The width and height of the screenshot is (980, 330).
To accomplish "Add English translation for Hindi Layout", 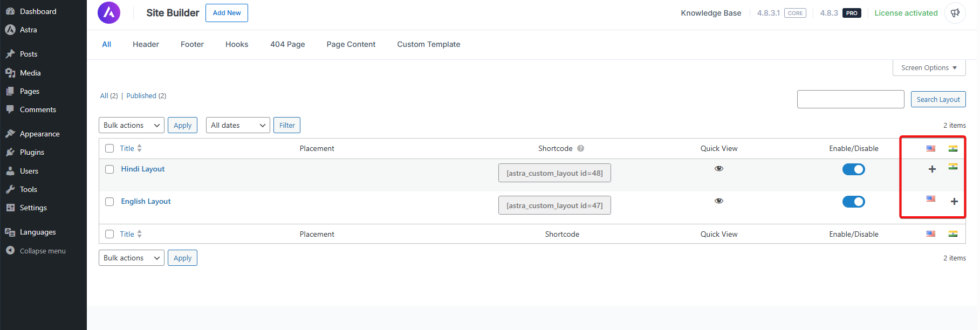I will (931, 169).
